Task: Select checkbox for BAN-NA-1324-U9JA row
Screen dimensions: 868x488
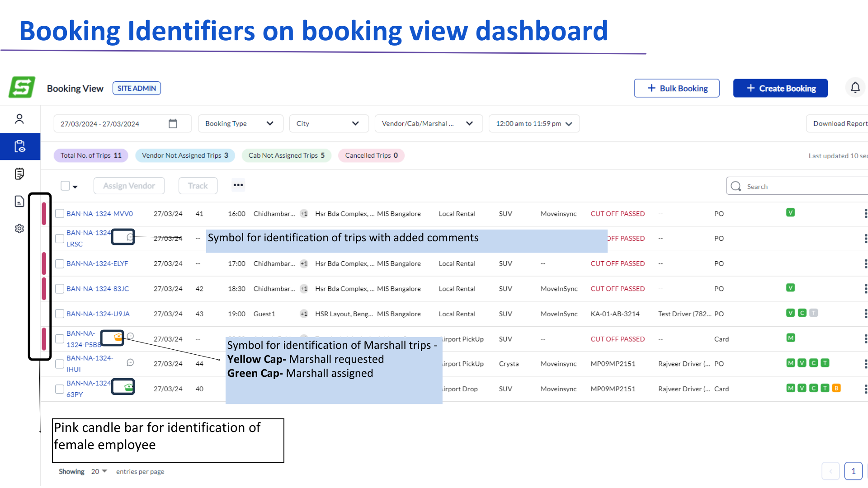Action: tap(60, 314)
